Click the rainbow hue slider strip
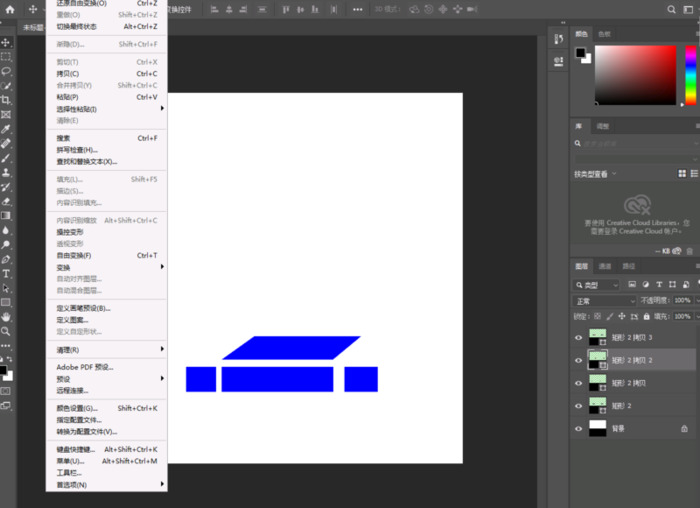700x508 pixels. pyautogui.click(x=690, y=74)
